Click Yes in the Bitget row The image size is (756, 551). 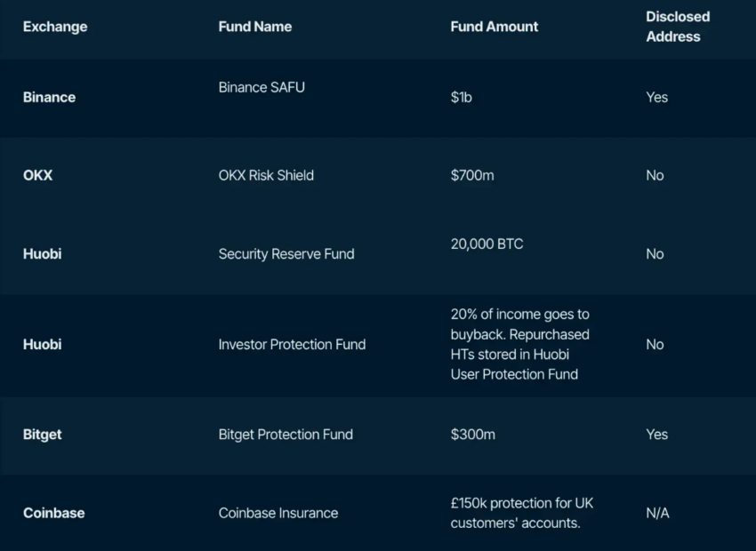[x=656, y=435]
